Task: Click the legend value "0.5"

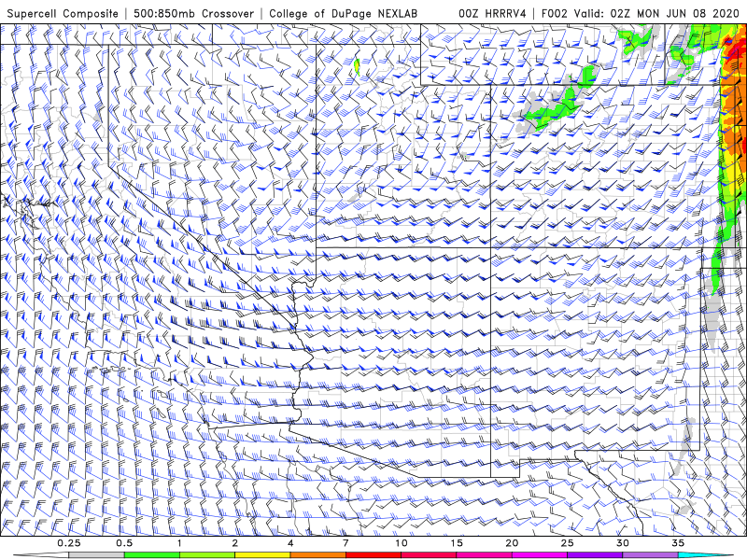Action: click(124, 543)
